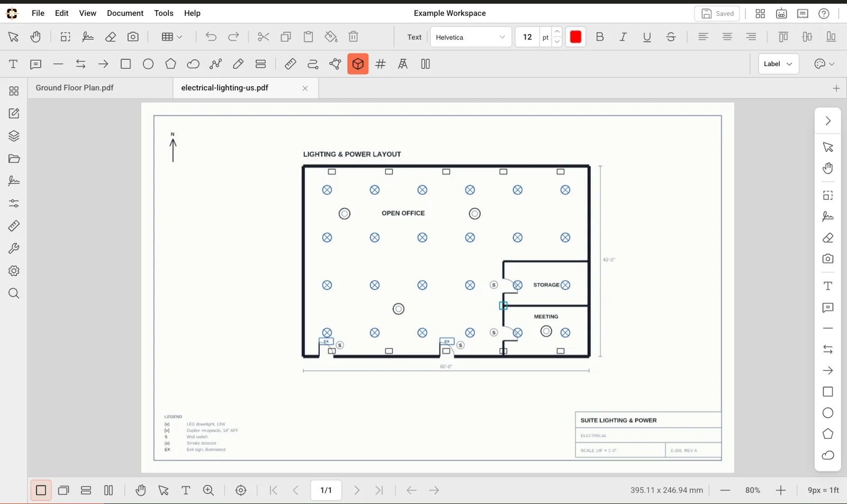This screenshot has width=847, height=504.
Task: Click the red text color swatch
Action: tap(575, 37)
